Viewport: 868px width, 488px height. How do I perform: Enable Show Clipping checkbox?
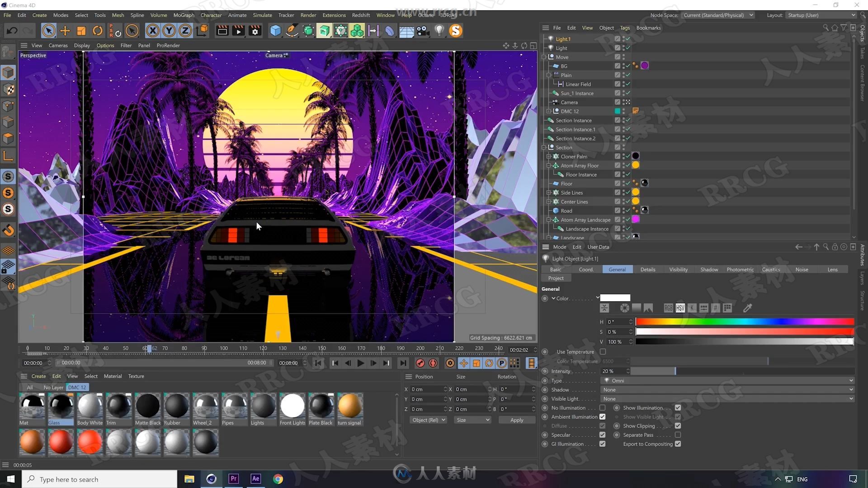click(x=679, y=426)
